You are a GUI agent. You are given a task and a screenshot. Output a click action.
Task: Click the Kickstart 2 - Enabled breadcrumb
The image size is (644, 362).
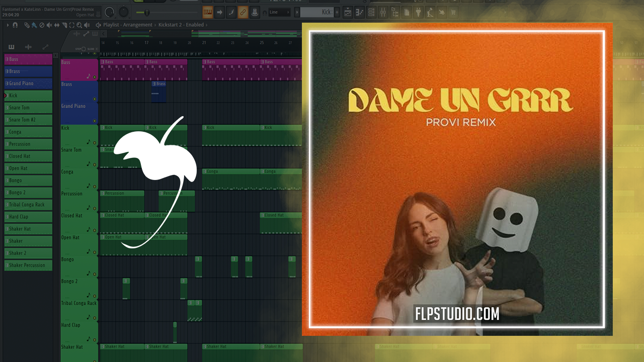click(181, 25)
